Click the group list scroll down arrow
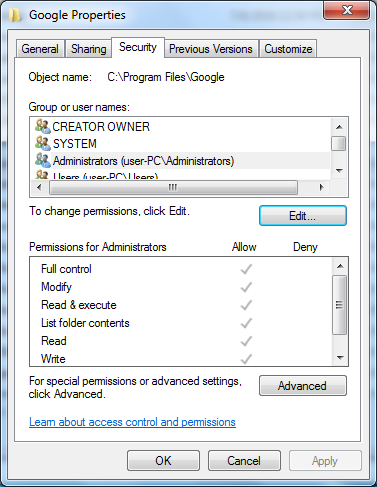 [339, 171]
